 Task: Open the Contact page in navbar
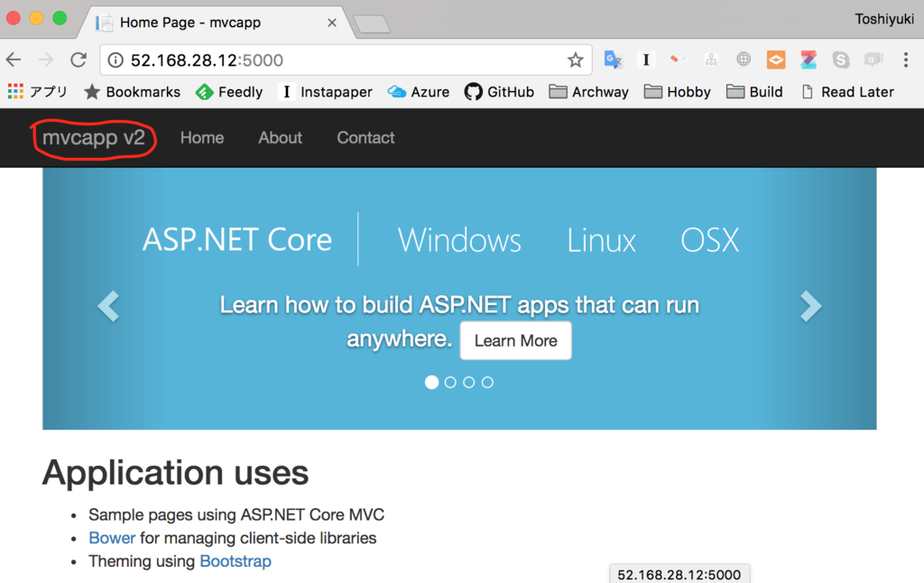pyautogui.click(x=365, y=138)
